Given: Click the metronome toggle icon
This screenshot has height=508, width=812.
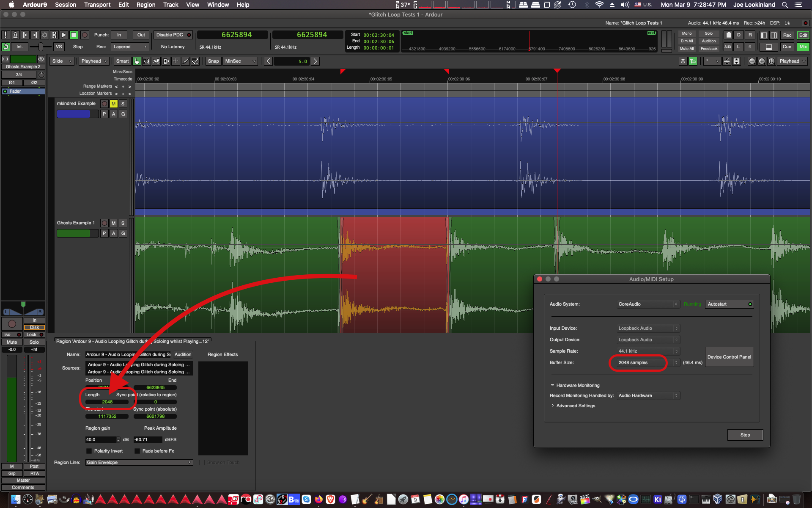Looking at the screenshot, I should pyautogui.click(x=15, y=35).
